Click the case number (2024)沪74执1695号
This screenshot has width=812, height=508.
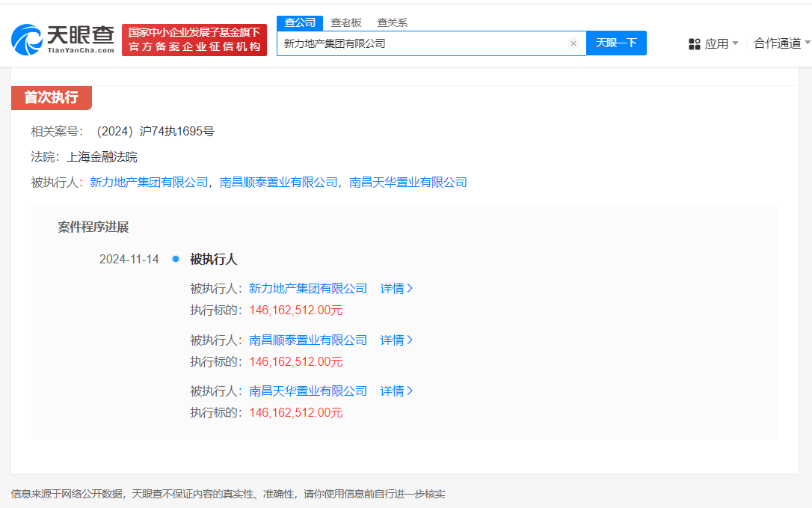[x=154, y=132]
